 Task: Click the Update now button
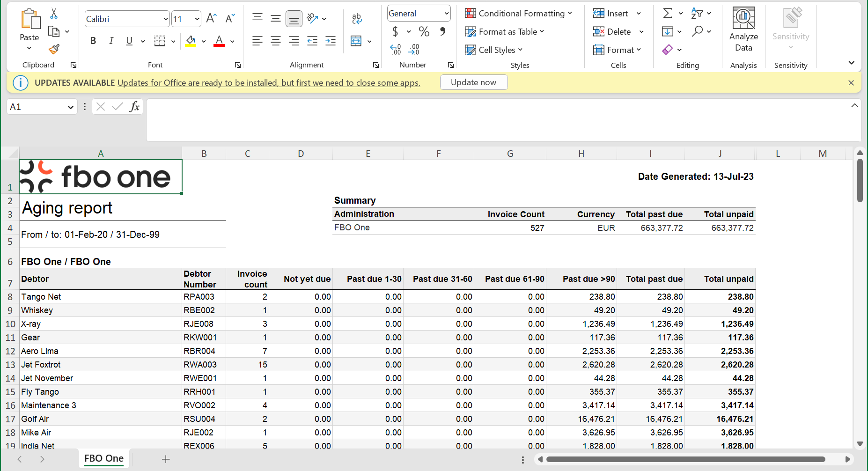474,82
